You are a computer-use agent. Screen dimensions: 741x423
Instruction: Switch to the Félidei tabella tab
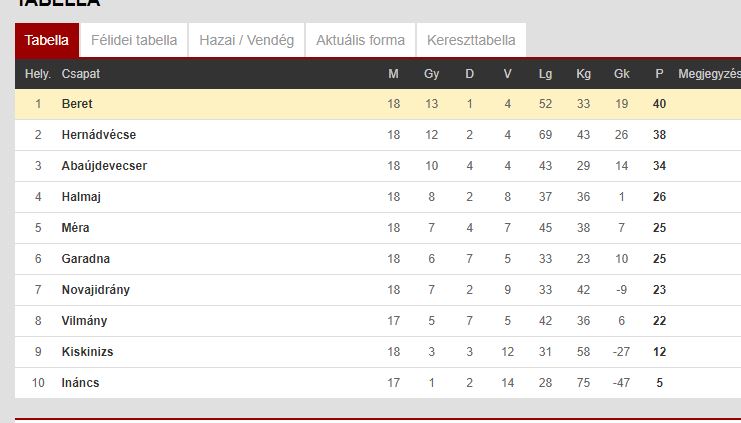(x=134, y=40)
